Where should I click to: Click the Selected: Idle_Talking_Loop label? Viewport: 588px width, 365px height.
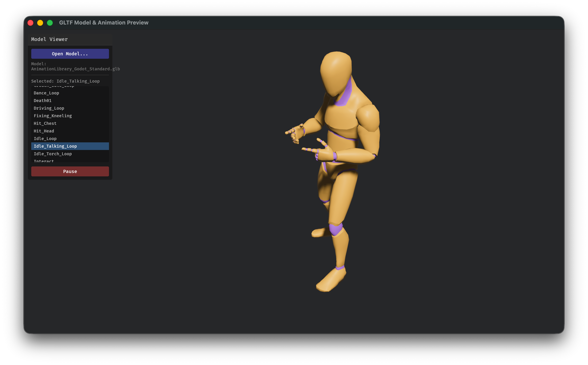coord(65,81)
